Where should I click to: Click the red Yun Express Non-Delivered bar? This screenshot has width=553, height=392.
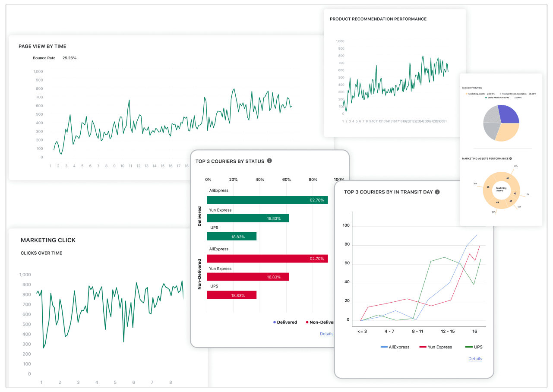(x=247, y=277)
